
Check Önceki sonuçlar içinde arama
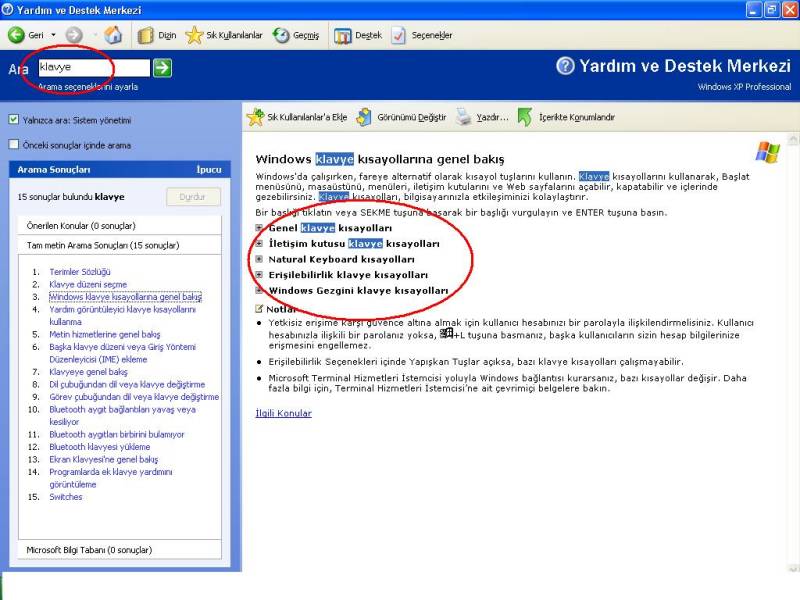click(14, 144)
